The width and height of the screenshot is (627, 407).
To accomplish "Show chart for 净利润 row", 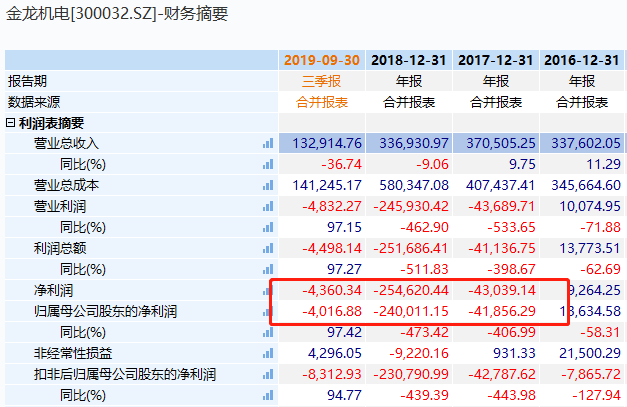I will tap(268, 290).
